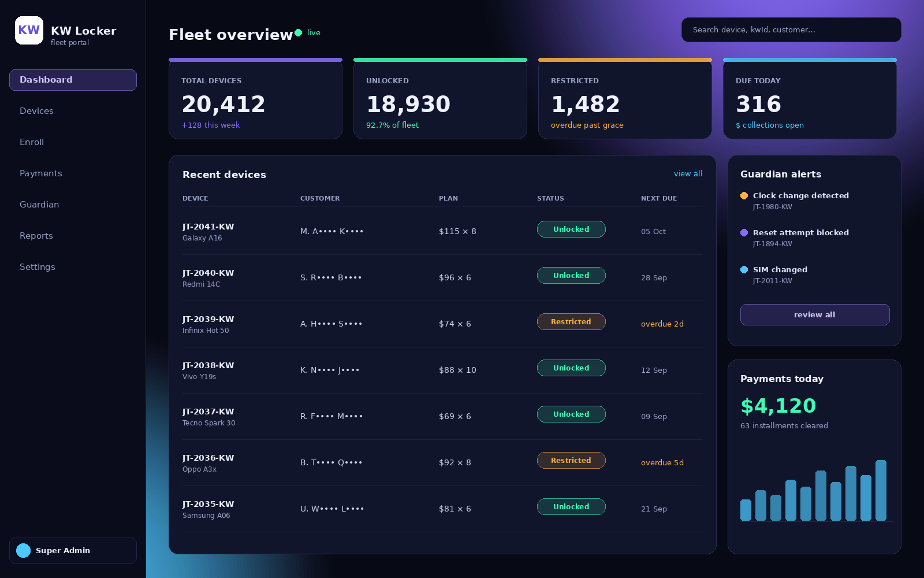Click the STATUS column header
924x578 pixels.
[550, 198]
